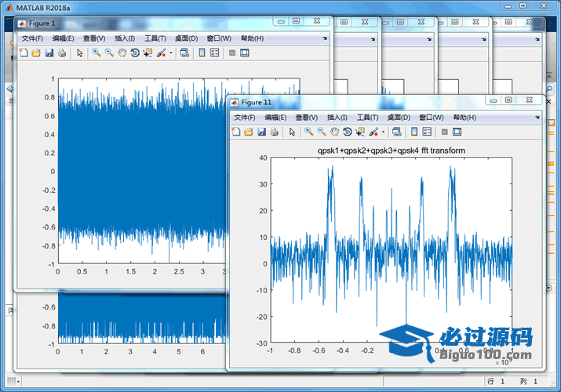Toggle Data Cursor tool in Figure 11
The image size is (561, 392).
coord(359,132)
